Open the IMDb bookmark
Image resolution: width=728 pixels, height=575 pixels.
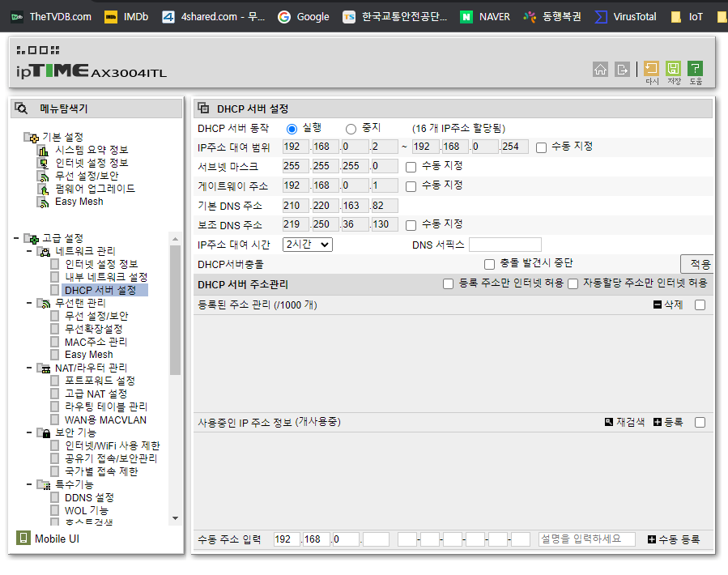(126, 17)
